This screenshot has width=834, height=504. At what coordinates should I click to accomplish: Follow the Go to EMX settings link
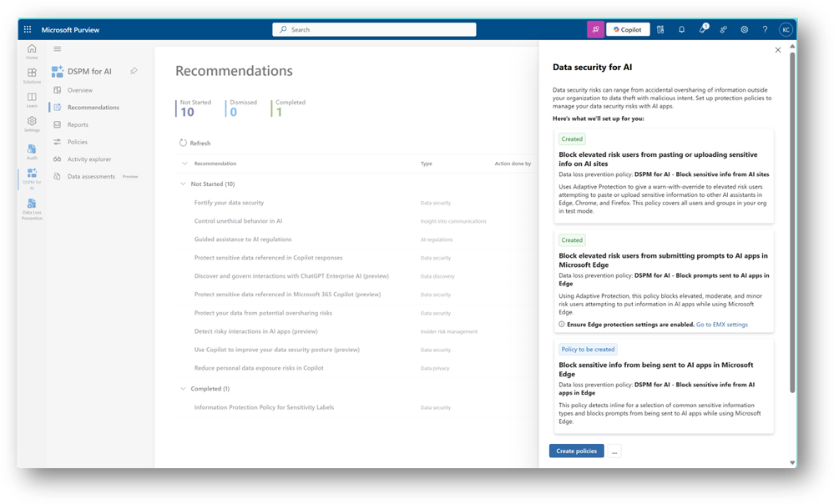(x=722, y=325)
